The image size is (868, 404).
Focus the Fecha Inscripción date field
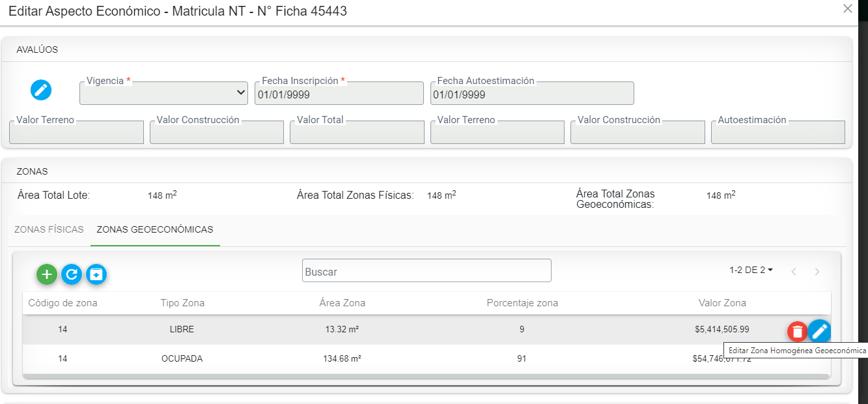(339, 94)
